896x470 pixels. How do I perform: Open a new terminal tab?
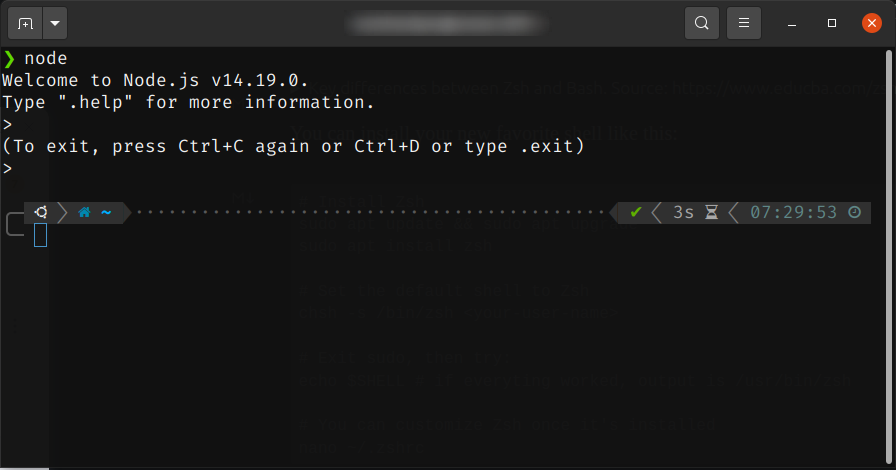(x=25, y=23)
